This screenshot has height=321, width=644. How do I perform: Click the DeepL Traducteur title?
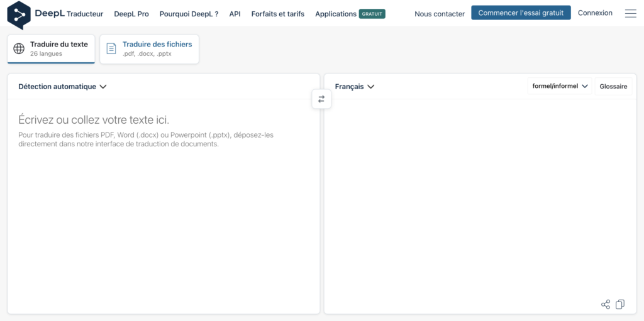click(69, 14)
